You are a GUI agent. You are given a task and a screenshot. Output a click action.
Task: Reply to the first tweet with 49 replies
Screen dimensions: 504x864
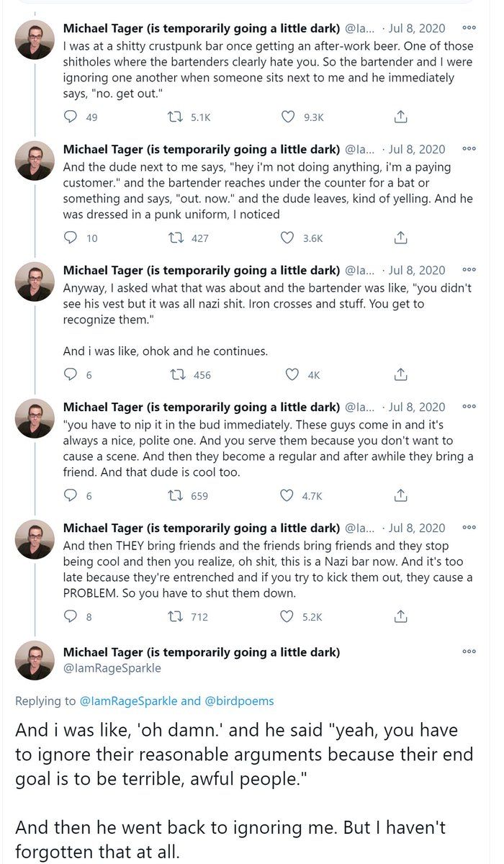point(71,117)
